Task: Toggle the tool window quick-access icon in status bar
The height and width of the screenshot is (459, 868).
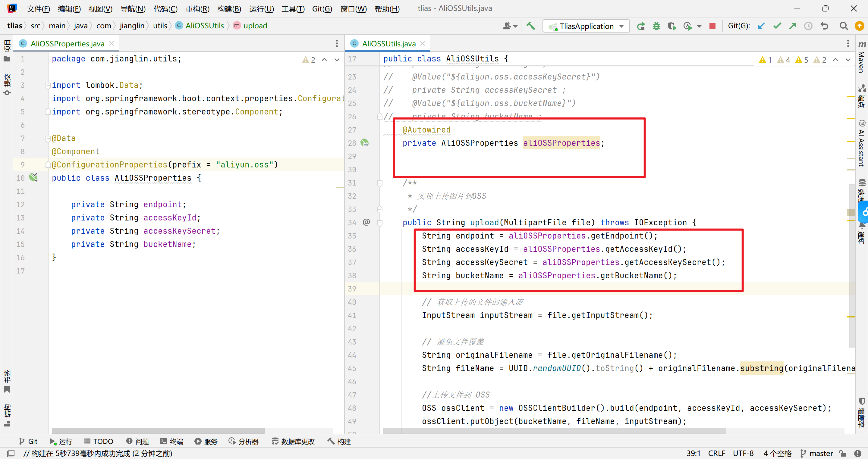Action: point(11,453)
